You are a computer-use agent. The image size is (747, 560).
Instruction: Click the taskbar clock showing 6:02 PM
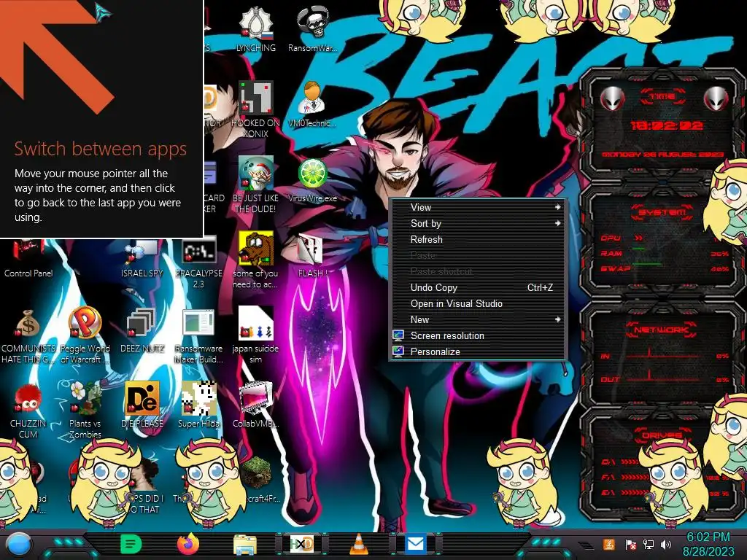[x=708, y=544]
